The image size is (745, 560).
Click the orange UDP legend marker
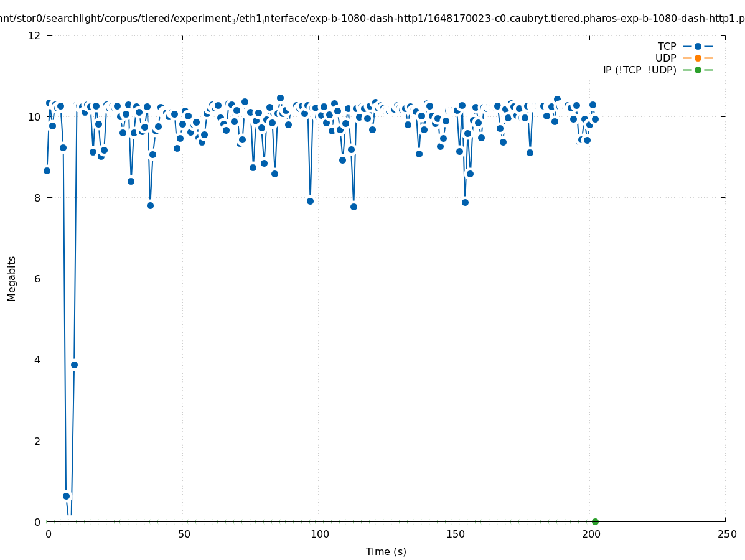(698, 58)
